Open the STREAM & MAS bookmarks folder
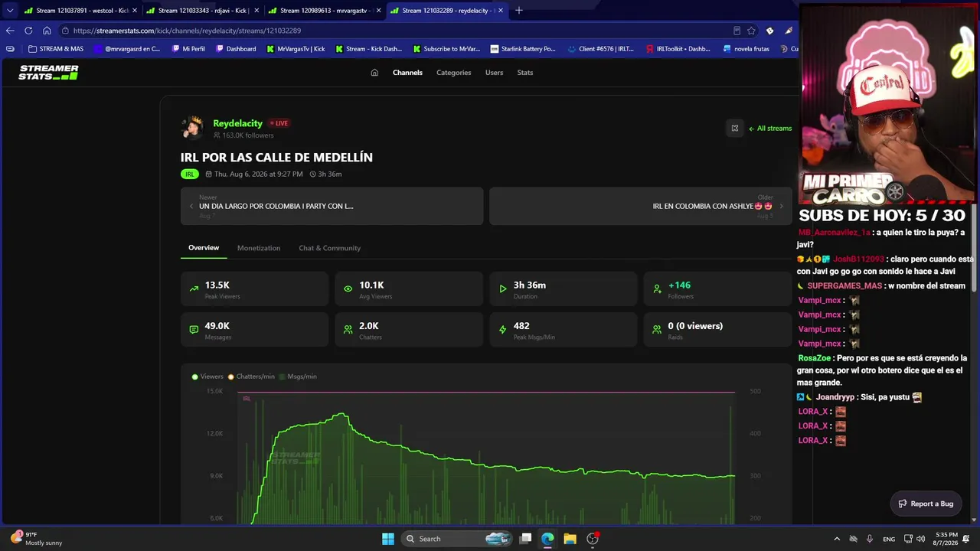Screen dimensions: 980x551 pos(56,49)
